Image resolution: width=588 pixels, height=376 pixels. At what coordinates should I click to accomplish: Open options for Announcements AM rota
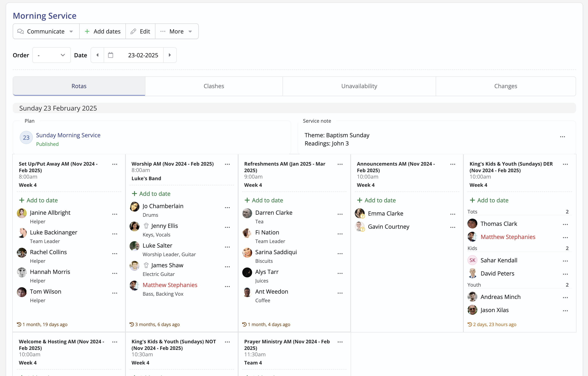[x=453, y=164]
